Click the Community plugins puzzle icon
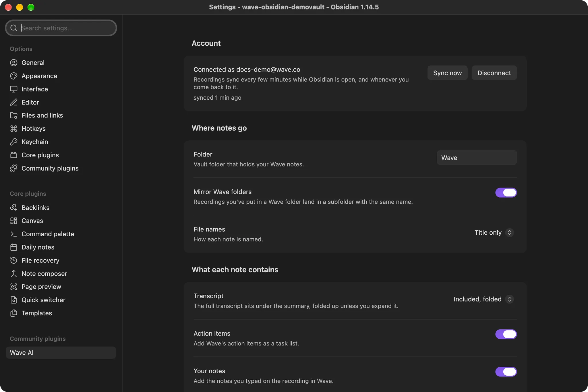 click(x=13, y=168)
